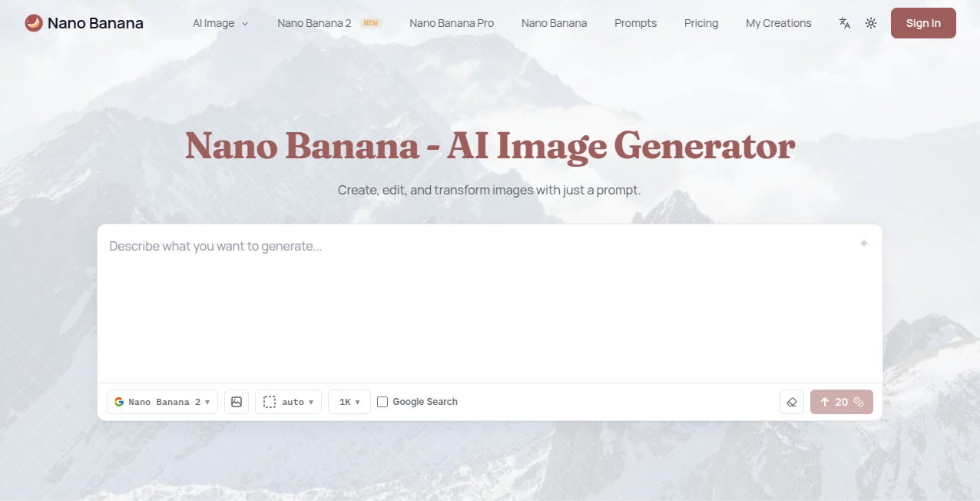Open the Nano Banana 2 model dropdown
980x501 pixels.
click(x=162, y=401)
